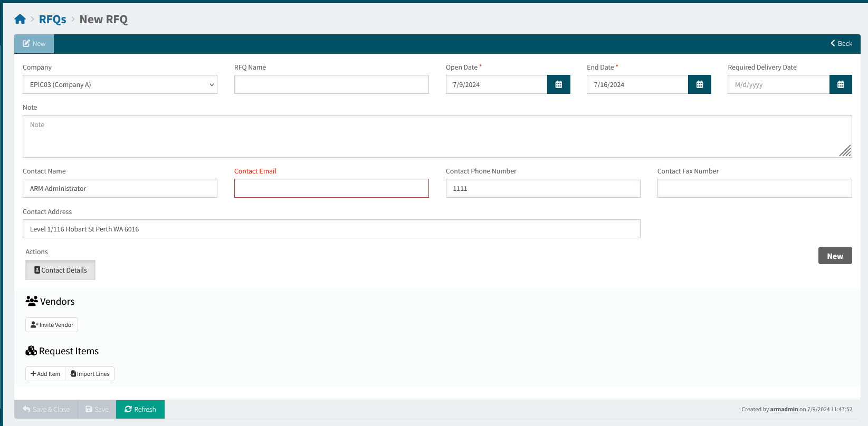Select the Contact Fax Number field
Image resolution: width=868 pixels, height=426 pixels.
click(x=754, y=188)
